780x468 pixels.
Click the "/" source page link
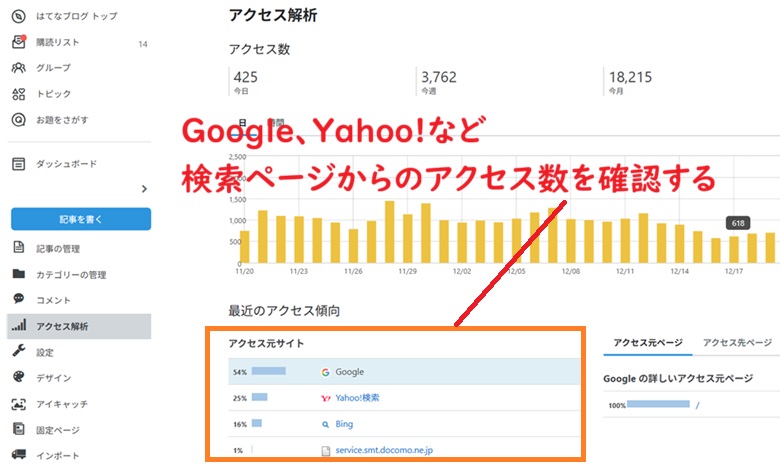click(697, 405)
